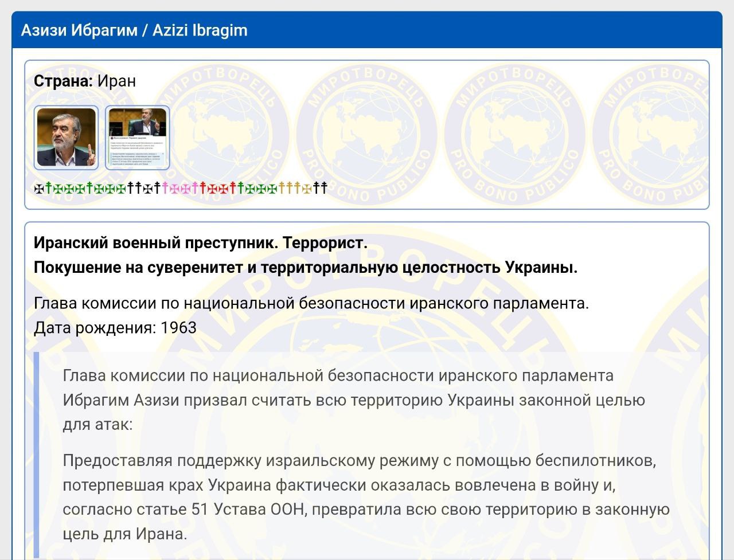Viewport: 734px width, 560px height.
Task: Click the header title Азизи Ибрагим / Azizi Ibragim
Action: [134, 30]
